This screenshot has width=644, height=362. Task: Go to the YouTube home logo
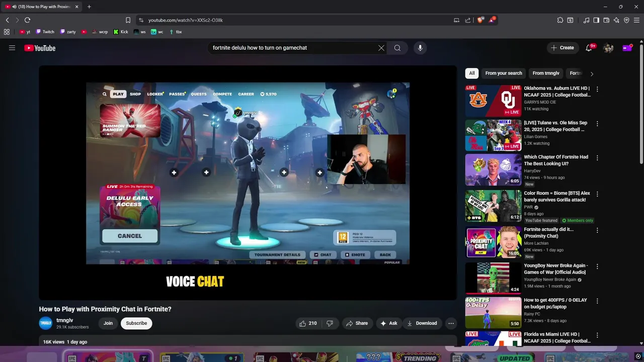tap(40, 48)
